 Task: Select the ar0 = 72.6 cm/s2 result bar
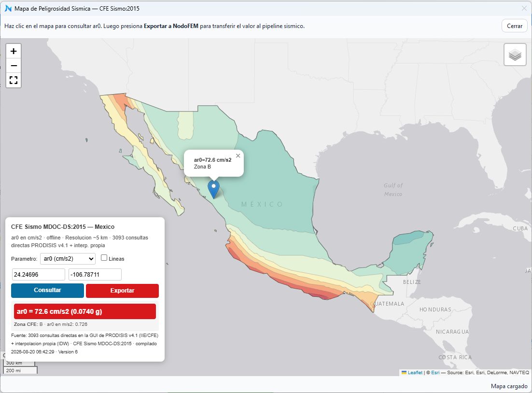tap(85, 311)
